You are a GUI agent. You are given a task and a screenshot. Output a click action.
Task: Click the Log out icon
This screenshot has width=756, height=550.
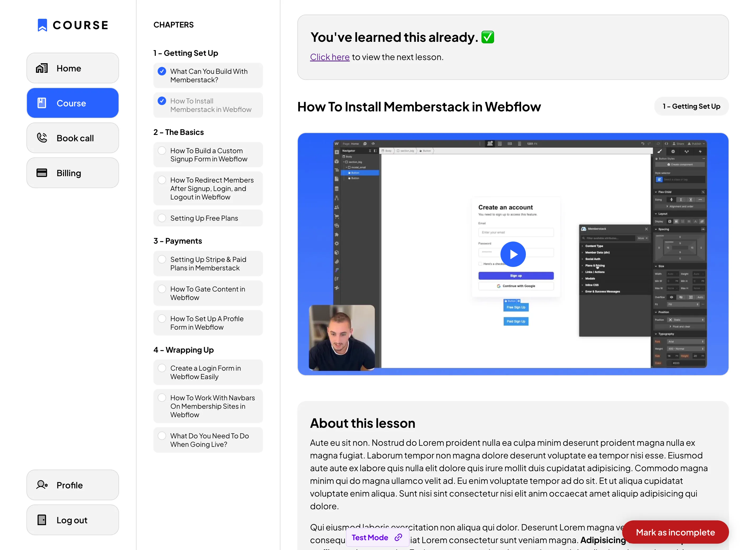point(42,520)
